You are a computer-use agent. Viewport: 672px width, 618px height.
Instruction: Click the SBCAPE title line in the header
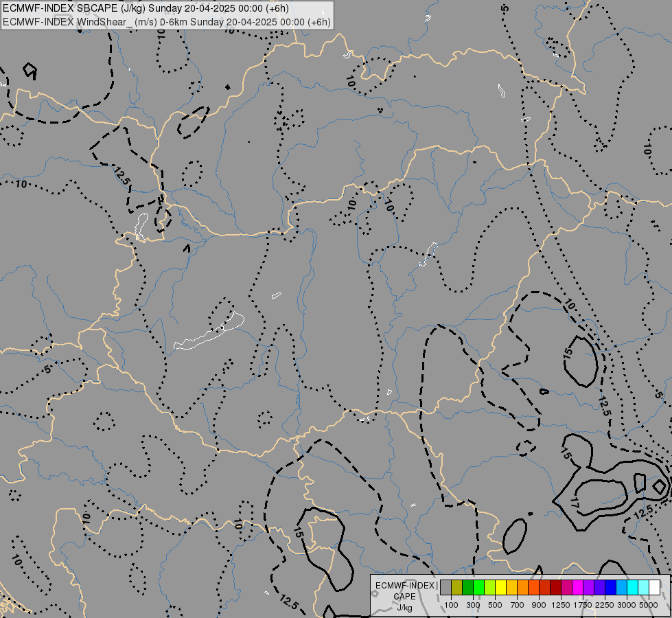pyautogui.click(x=146, y=8)
